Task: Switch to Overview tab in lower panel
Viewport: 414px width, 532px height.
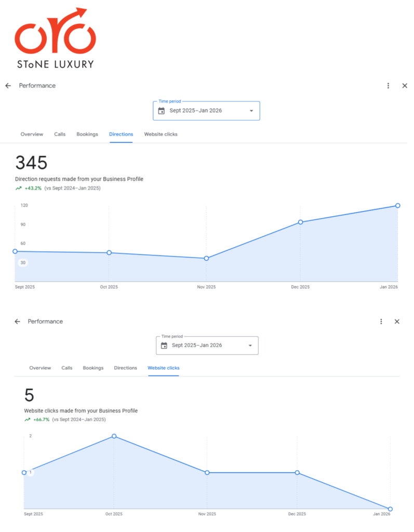Action: pyautogui.click(x=40, y=368)
